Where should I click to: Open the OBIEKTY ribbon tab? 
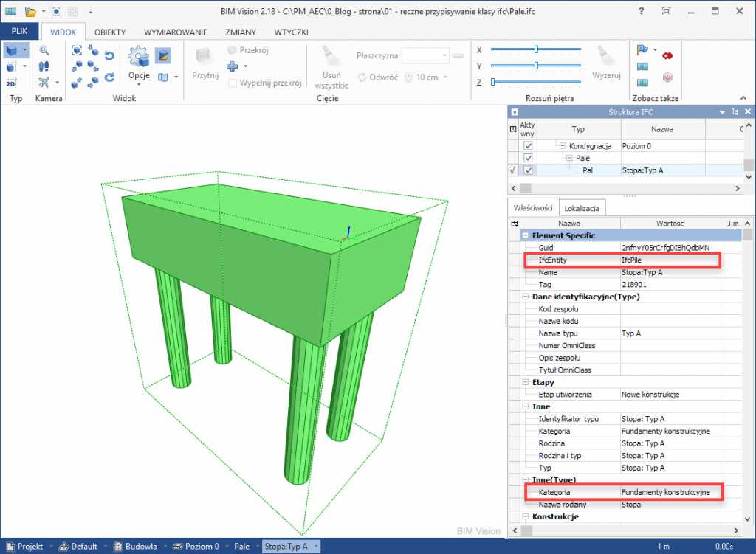click(x=110, y=32)
